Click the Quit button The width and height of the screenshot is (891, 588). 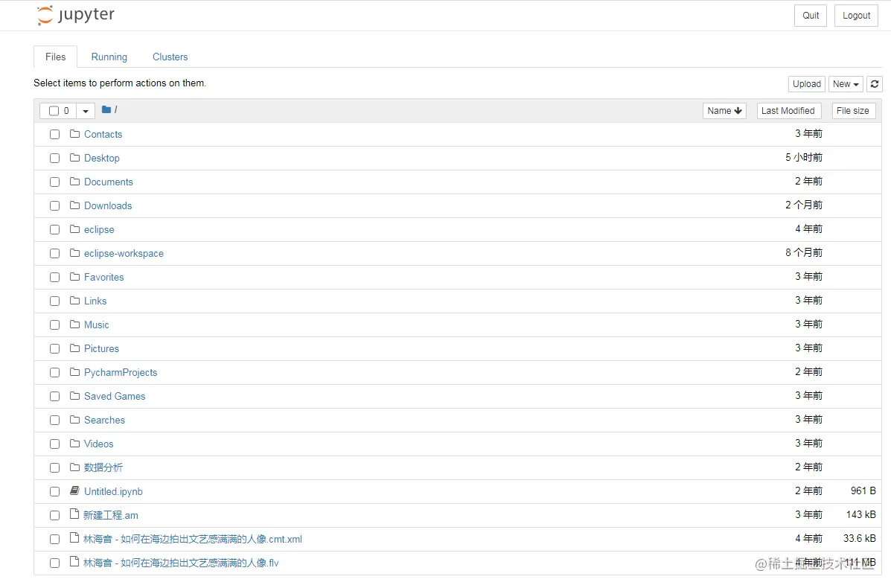[811, 16]
